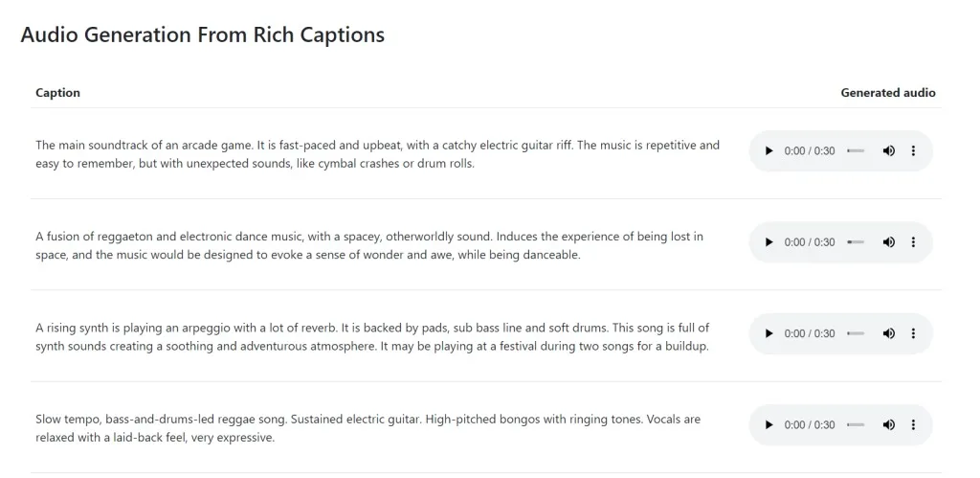Mute the arcade game soundtrack player
The height and width of the screenshot is (478, 980).
[889, 151]
